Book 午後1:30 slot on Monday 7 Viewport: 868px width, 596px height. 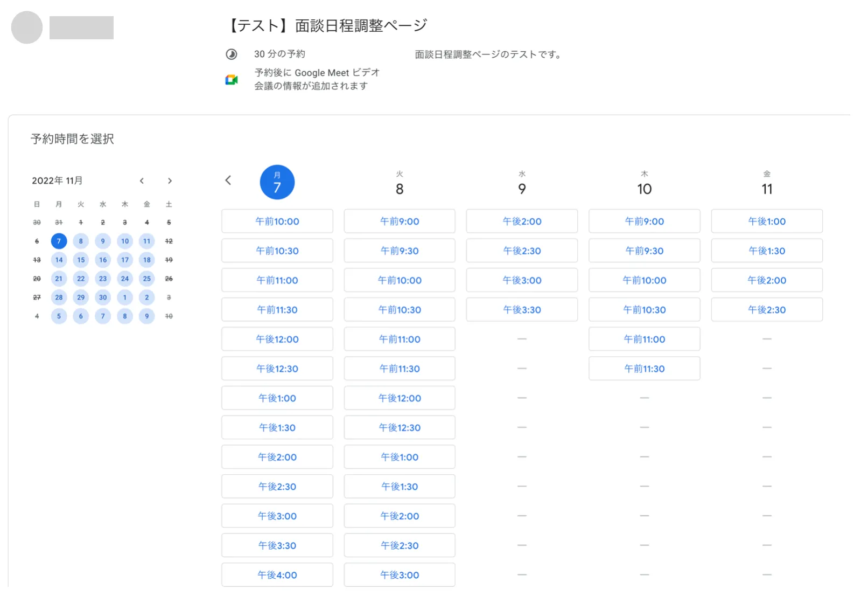coord(277,427)
